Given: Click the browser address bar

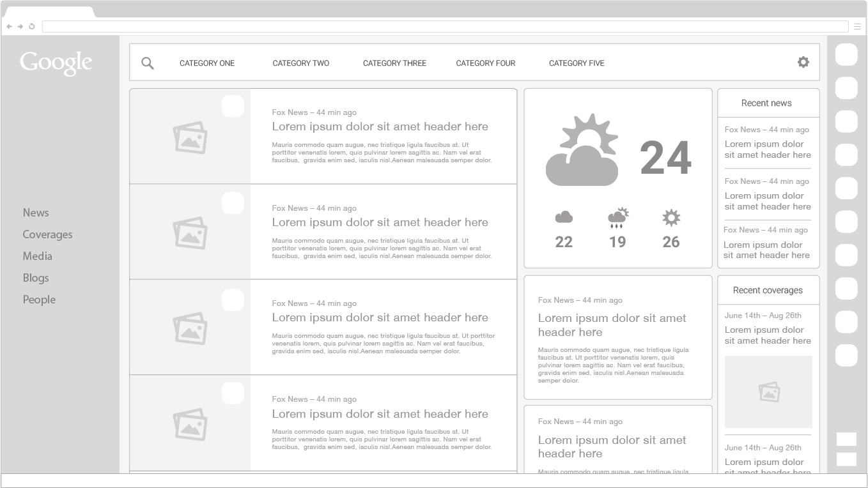Looking at the screenshot, I should [x=445, y=26].
